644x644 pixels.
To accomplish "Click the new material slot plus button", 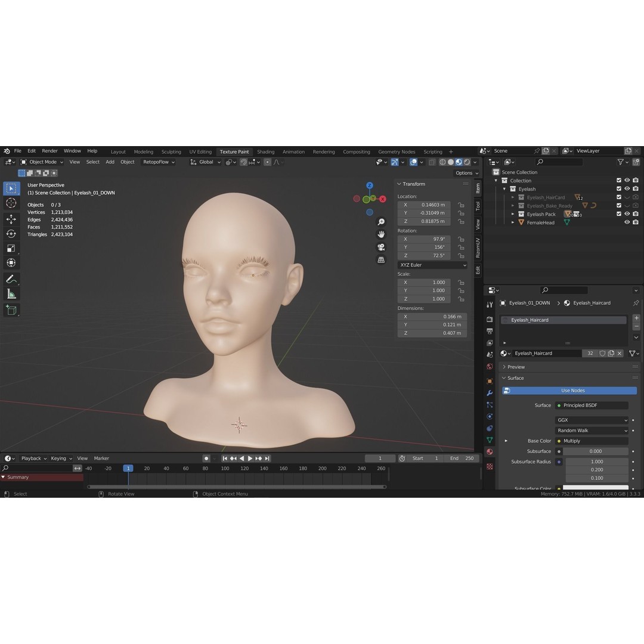I will 636,318.
